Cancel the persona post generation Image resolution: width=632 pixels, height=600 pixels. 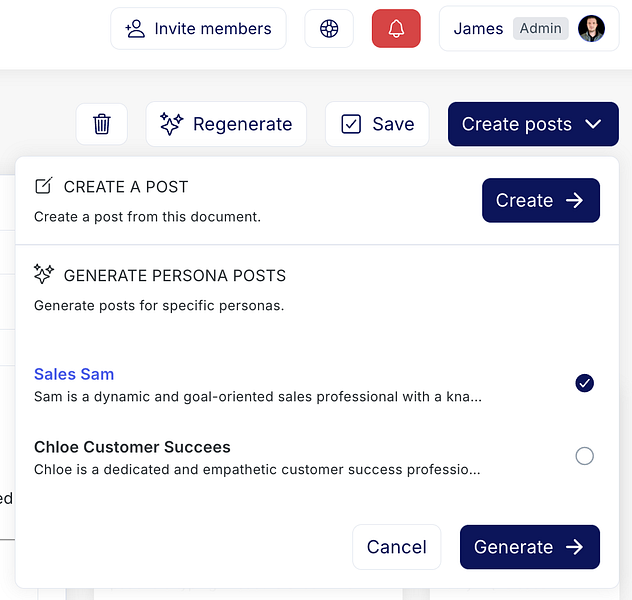396,547
